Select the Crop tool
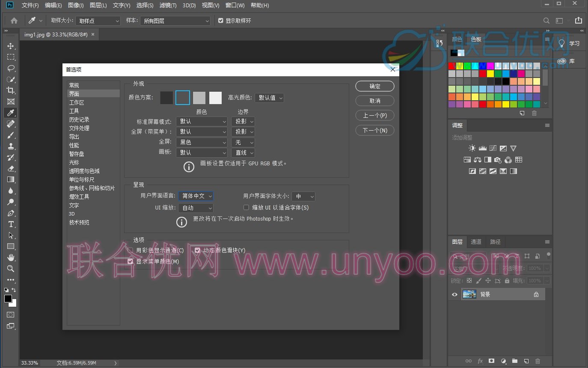The height and width of the screenshot is (368, 588). [x=11, y=90]
